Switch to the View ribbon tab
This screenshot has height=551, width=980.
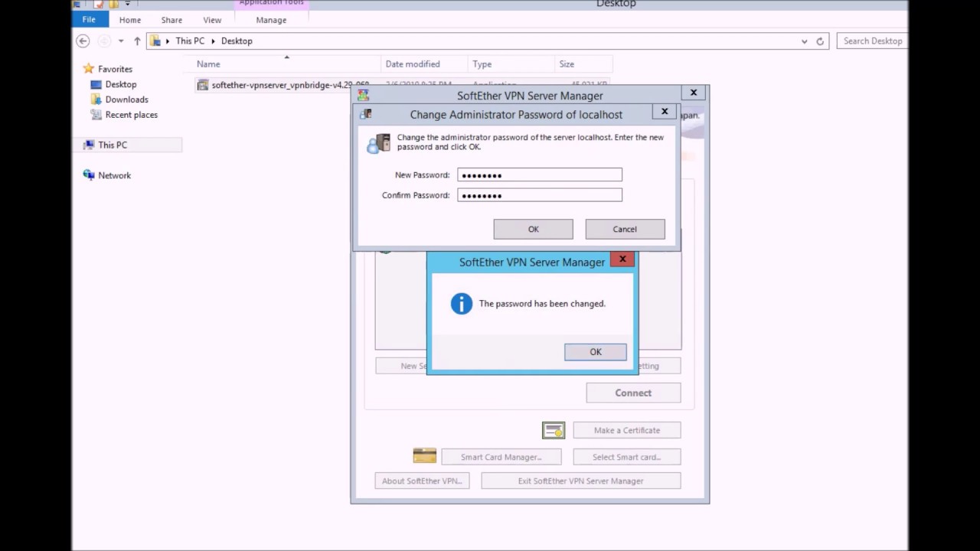(x=212, y=20)
